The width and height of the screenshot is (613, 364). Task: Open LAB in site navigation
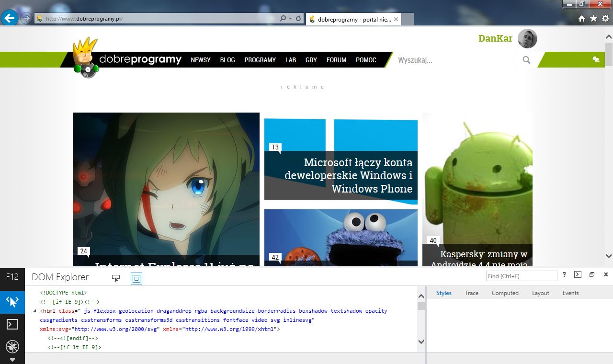pyautogui.click(x=291, y=60)
